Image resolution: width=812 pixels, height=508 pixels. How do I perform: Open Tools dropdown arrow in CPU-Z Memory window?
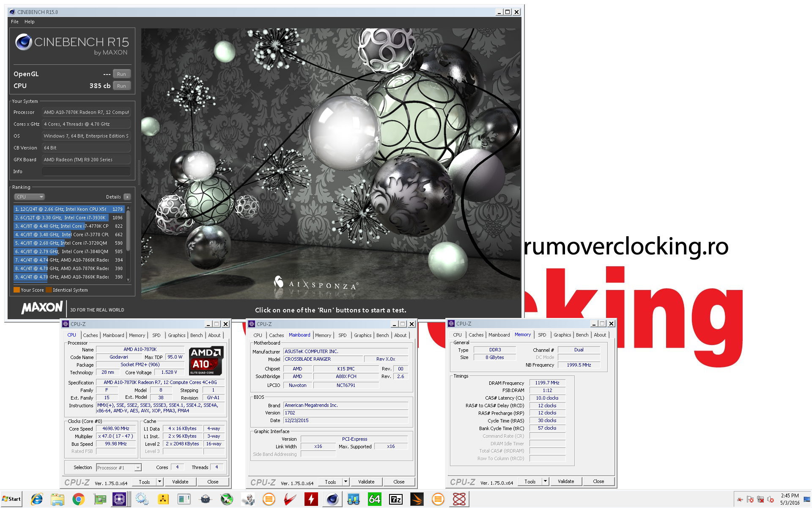pyautogui.click(x=545, y=481)
